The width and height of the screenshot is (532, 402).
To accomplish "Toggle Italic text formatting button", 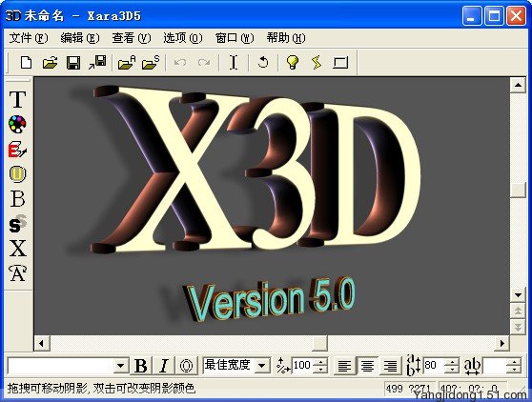I will click(164, 366).
